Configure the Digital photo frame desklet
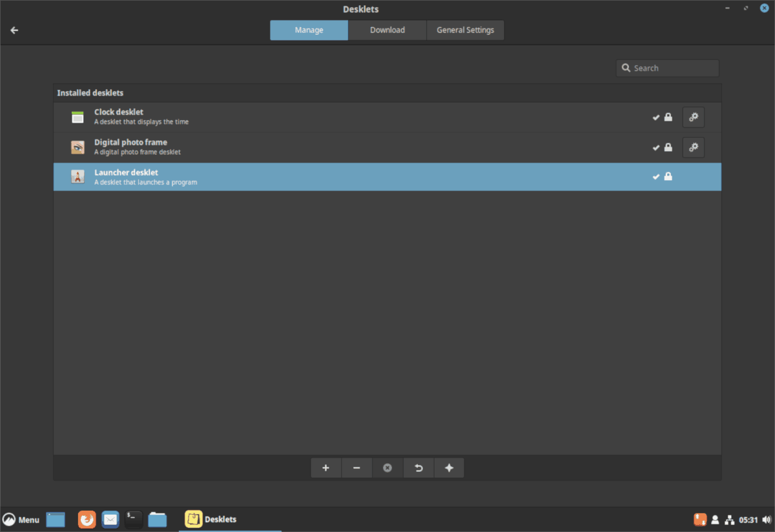Viewport: 775px width, 532px height. [x=693, y=147]
